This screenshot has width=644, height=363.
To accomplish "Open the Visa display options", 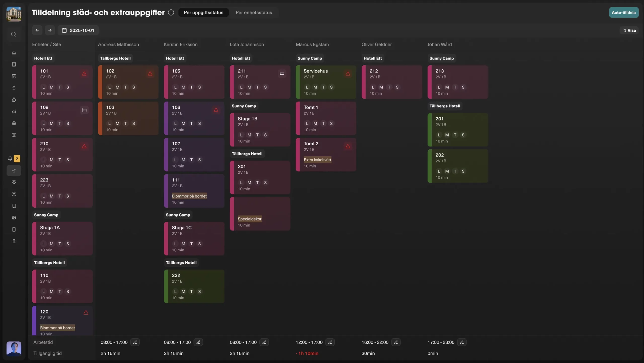I will [629, 30].
